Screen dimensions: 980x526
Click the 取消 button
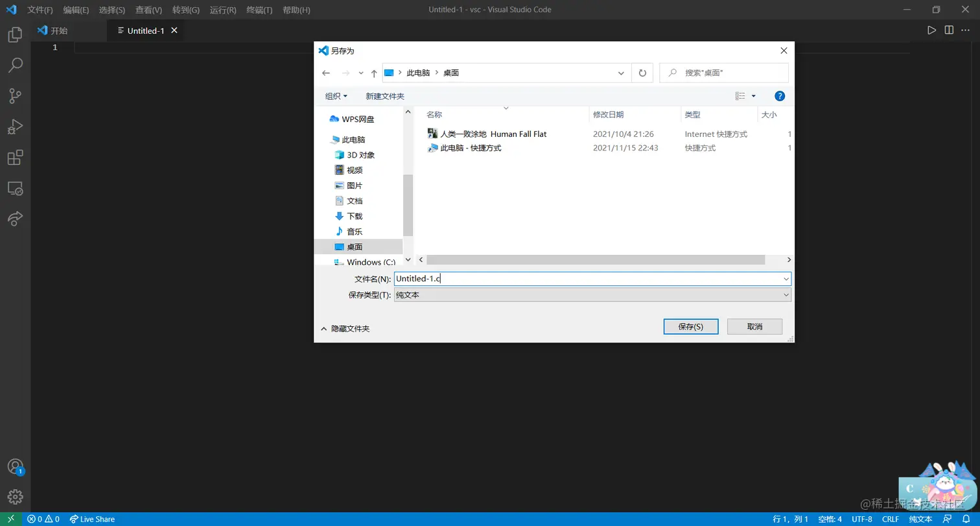point(755,327)
